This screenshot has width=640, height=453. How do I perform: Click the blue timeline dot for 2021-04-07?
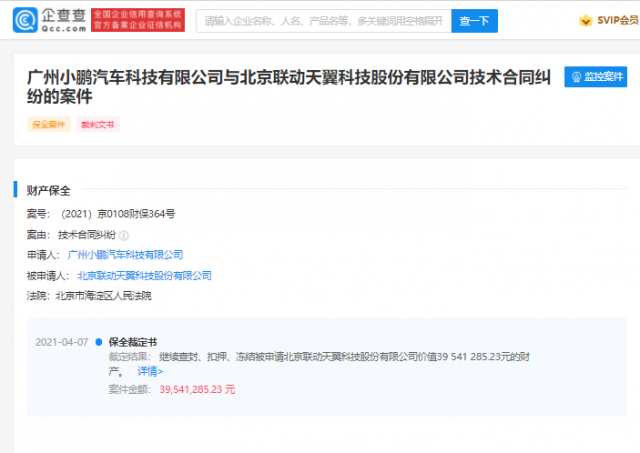click(x=98, y=342)
